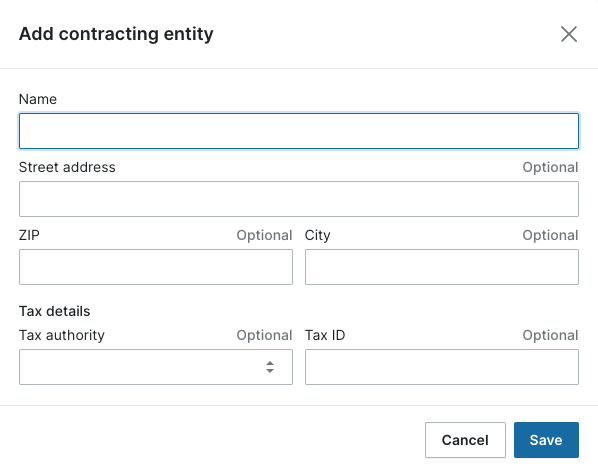The height and width of the screenshot is (473, 598).
Task: Click the Tax authority label
Action: 62,335
